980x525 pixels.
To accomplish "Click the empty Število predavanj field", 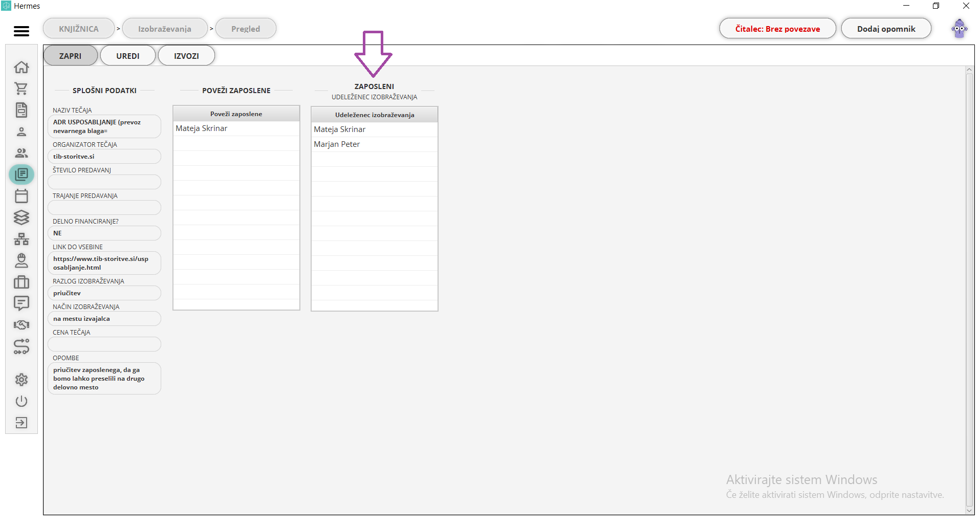I will pos(104,182).
